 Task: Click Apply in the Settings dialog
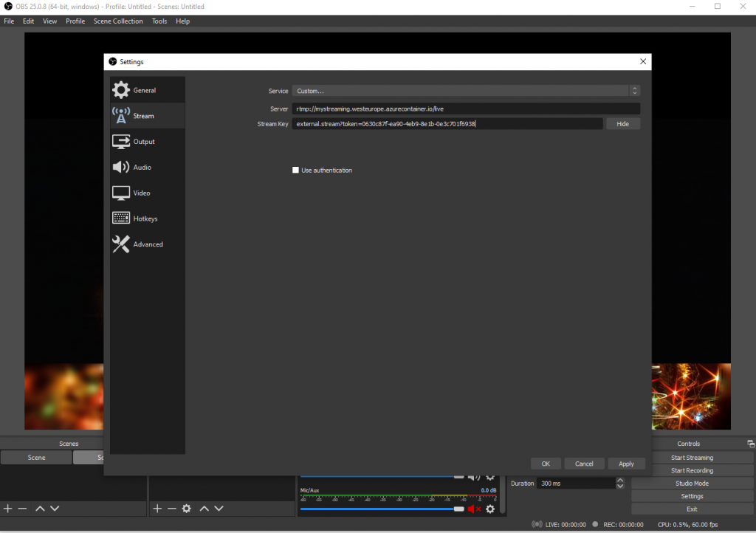point(626,464)
